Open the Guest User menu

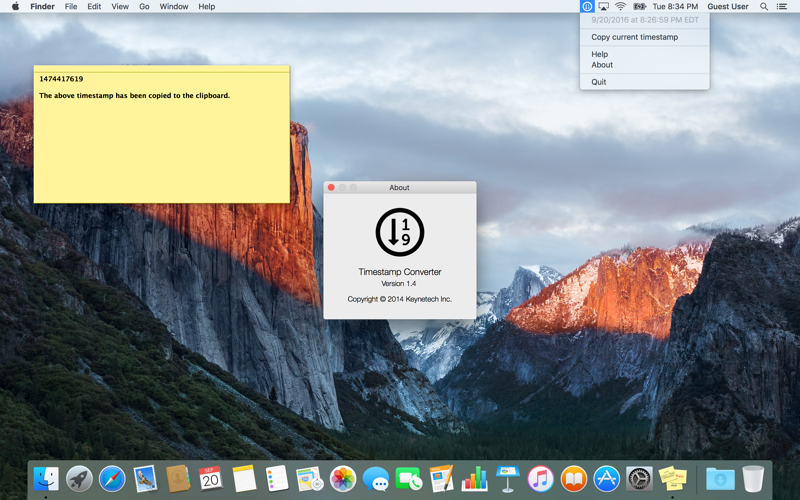tap(728, 6)
